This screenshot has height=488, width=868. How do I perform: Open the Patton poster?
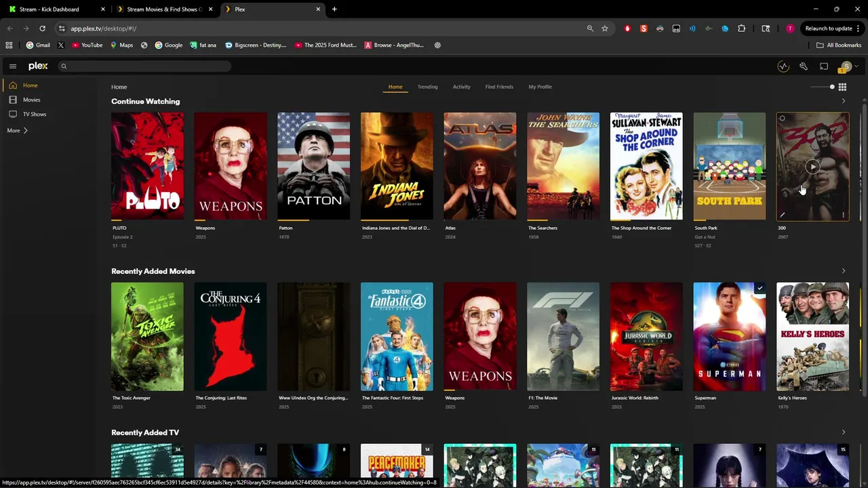(x=313, y=166)
